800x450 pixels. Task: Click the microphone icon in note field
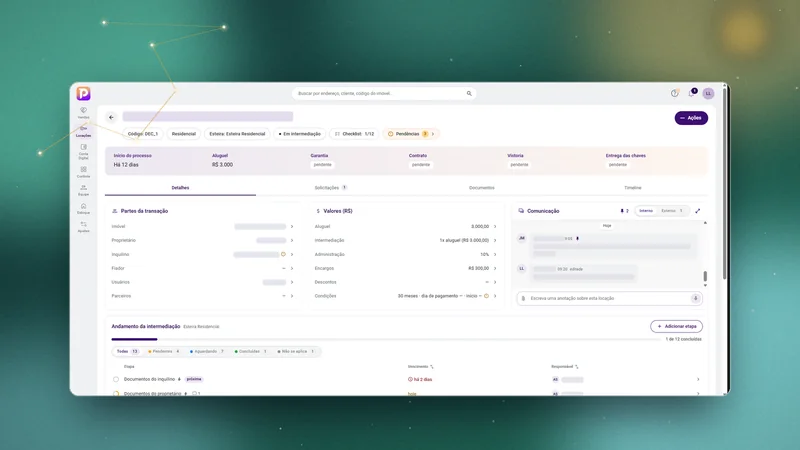[695, 298]
